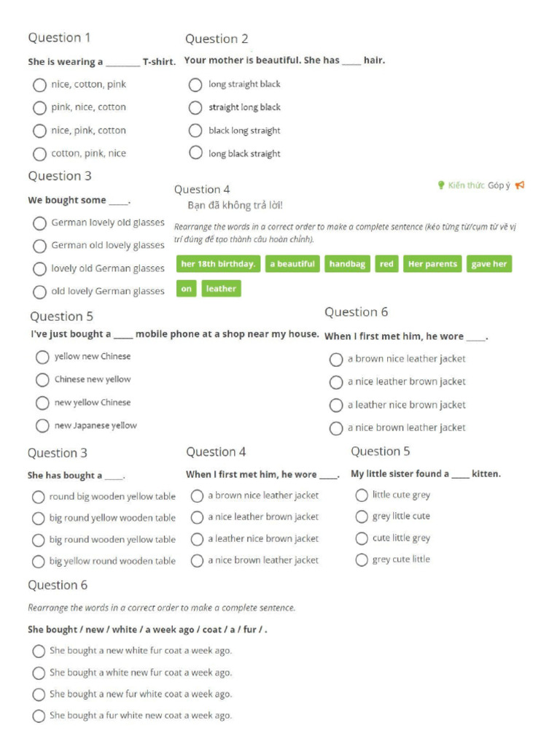Click the 'Her parents' word tile
560x747 pixels.
[432, 264]
